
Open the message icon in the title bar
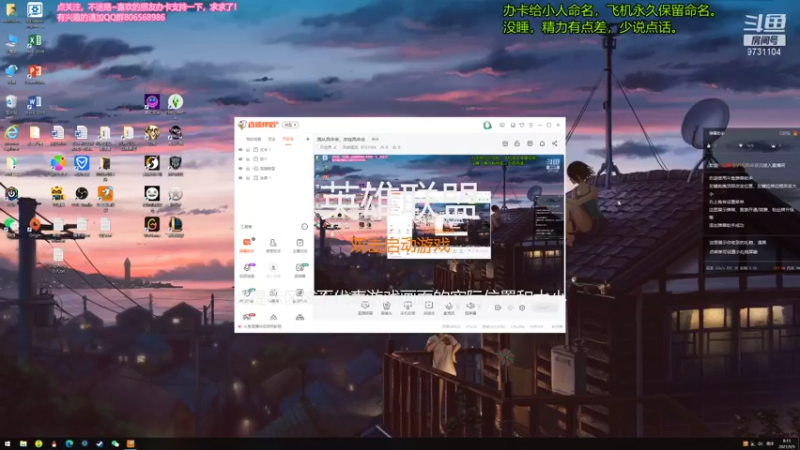(502, 125)
